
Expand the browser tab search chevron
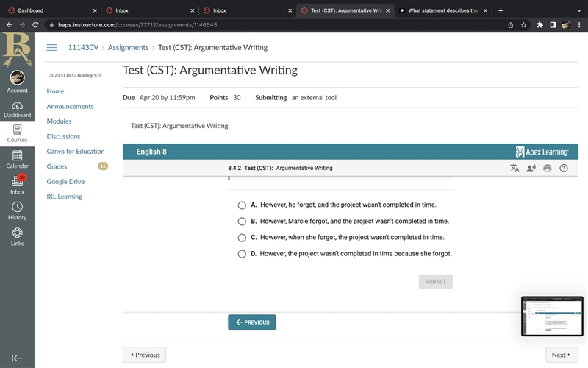579,10
